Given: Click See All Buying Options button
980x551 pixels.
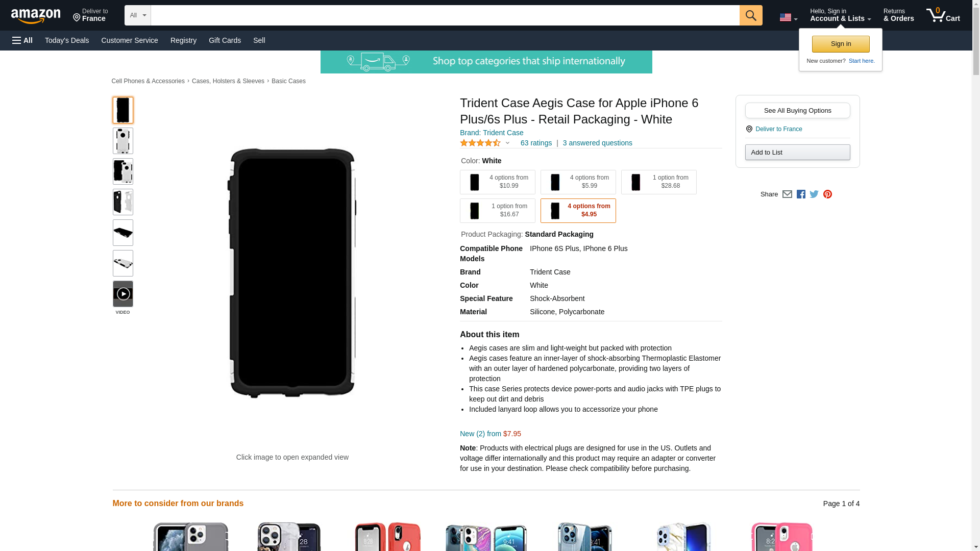Looking at the screenshot, I should (x=797, y=110).
